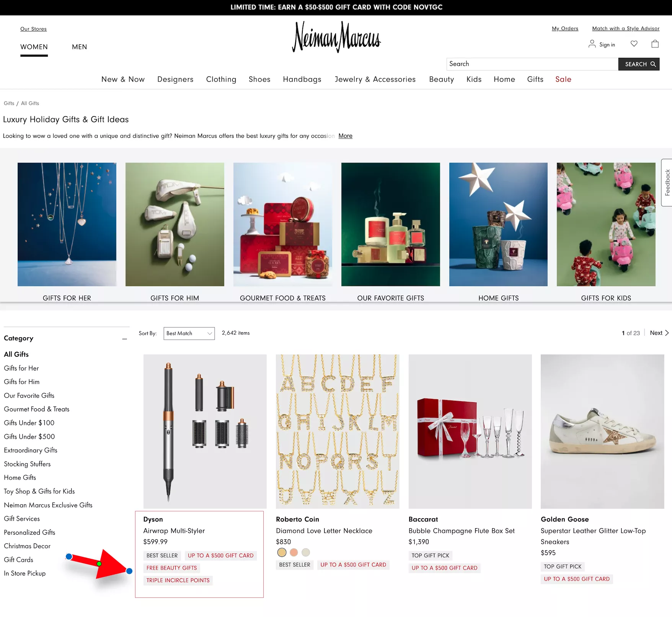Open the My Orders link
Screen dimensions: 672x617
pos(565,28)
